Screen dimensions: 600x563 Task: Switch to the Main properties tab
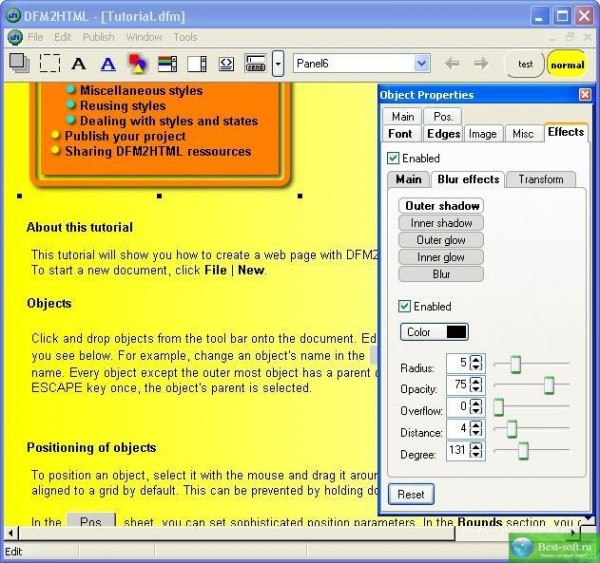pos(402,116)
